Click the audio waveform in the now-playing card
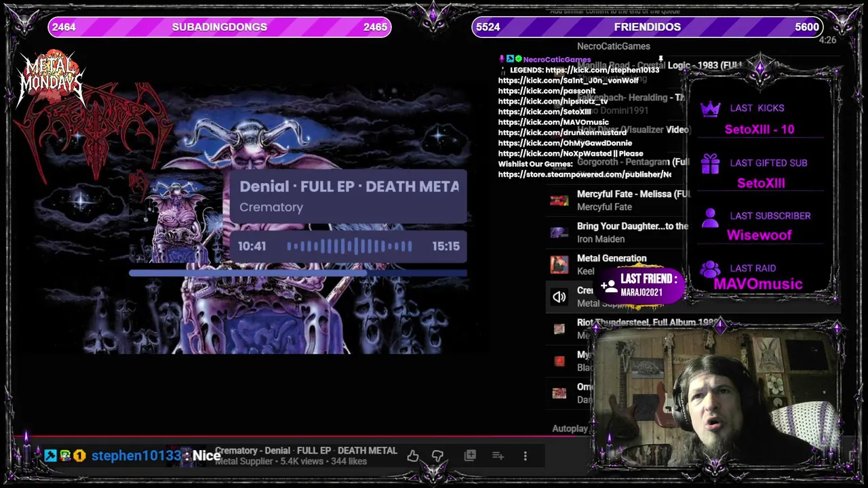This screenshot has width=868, height=488. [349, 246]
